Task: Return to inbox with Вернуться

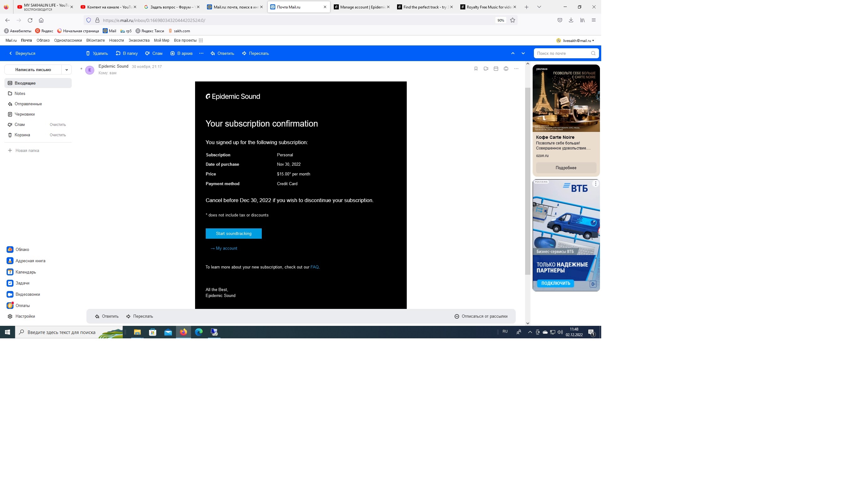Action: [x=22, y=53]
